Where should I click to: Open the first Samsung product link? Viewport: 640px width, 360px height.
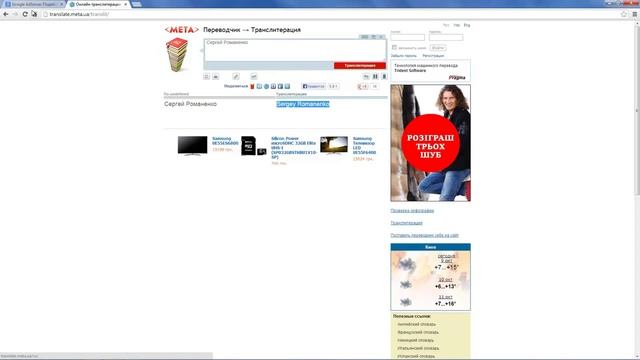point(225,141)
